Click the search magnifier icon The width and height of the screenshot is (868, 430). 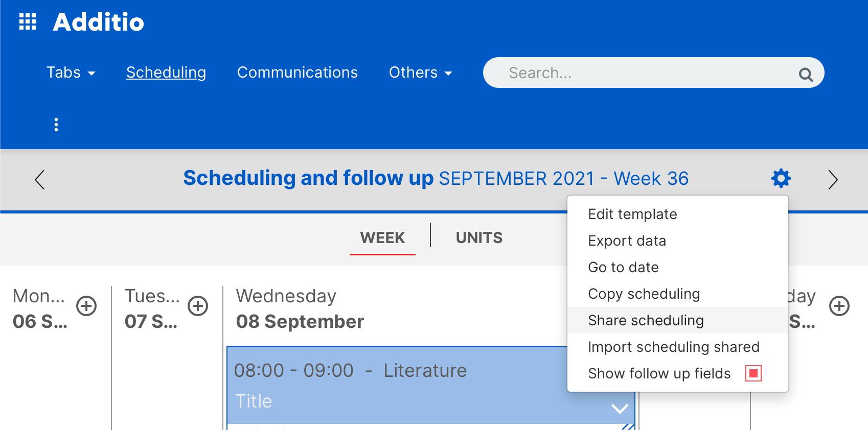click(806, 75)
